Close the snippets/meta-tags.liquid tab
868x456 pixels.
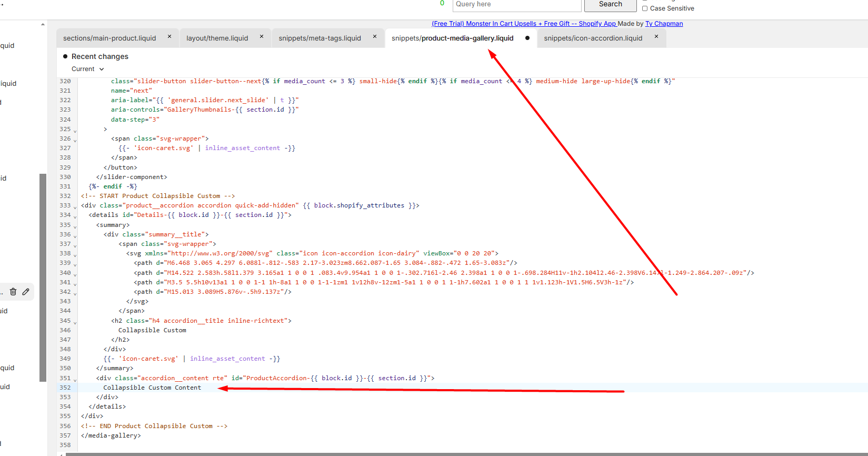click(375, 36)
